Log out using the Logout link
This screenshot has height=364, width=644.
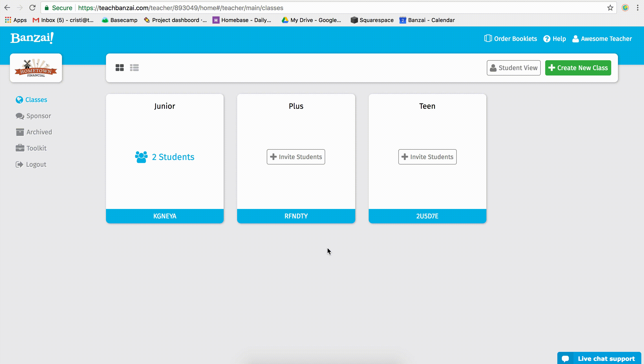click(x=31, y=164)
